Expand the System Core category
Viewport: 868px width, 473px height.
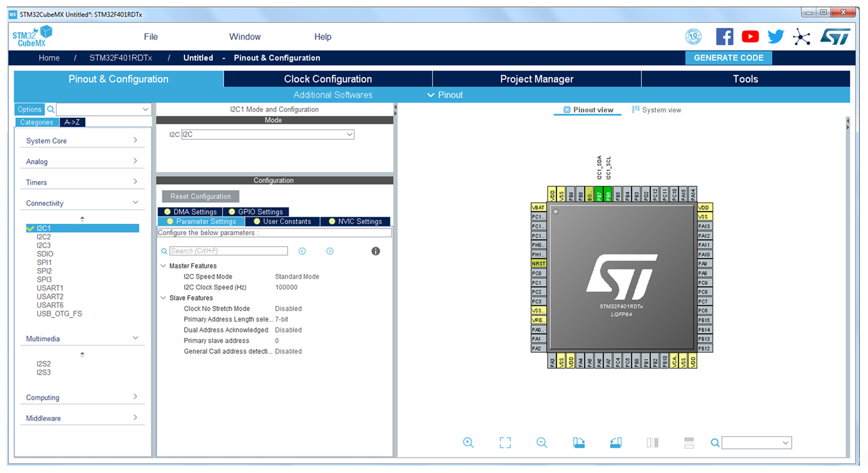[83, 141]
